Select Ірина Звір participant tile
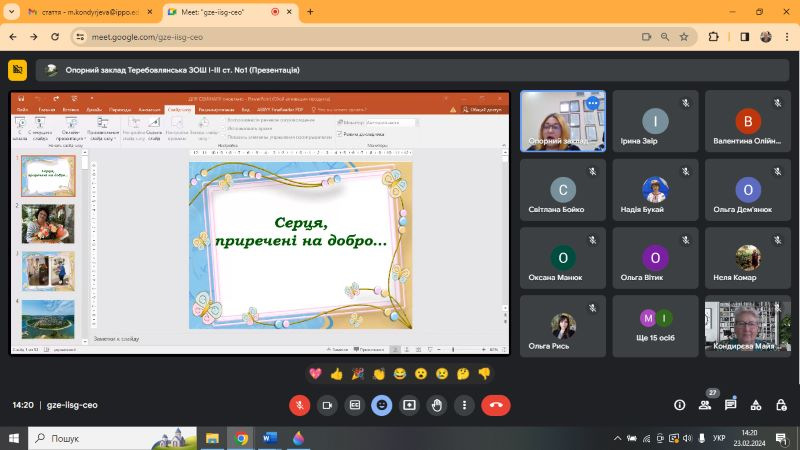The height and width of the screenshot is (450, 800). (x=655, y=121)
